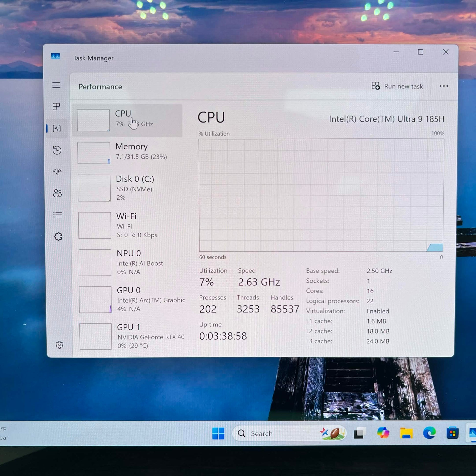Click the 7% utilization value

[206, 282]
